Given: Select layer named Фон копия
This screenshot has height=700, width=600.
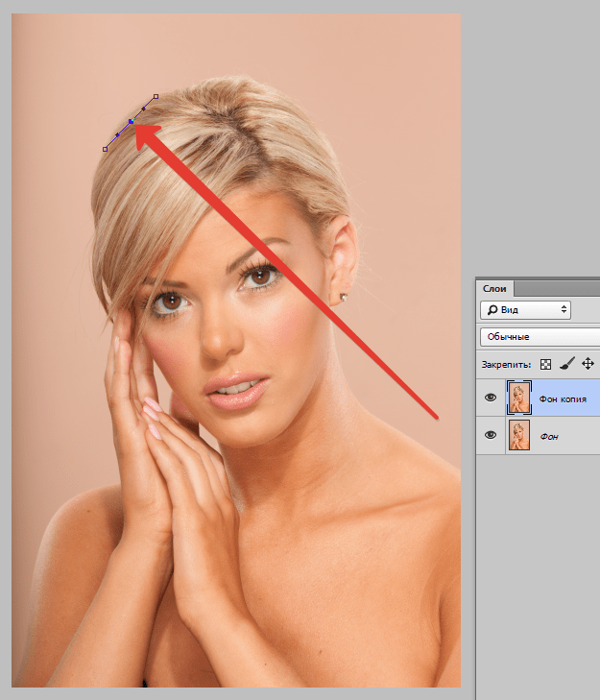Looking at the screenshot, I should pos(563,399).
